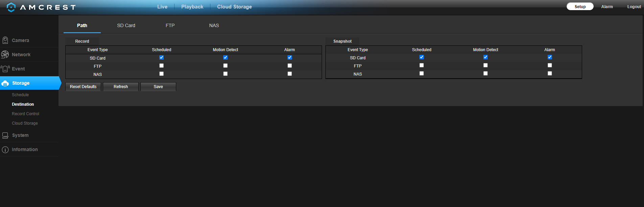Check Record NAS Scheduled checkbox
Viewport: 644px width, 207px height.
161,74
